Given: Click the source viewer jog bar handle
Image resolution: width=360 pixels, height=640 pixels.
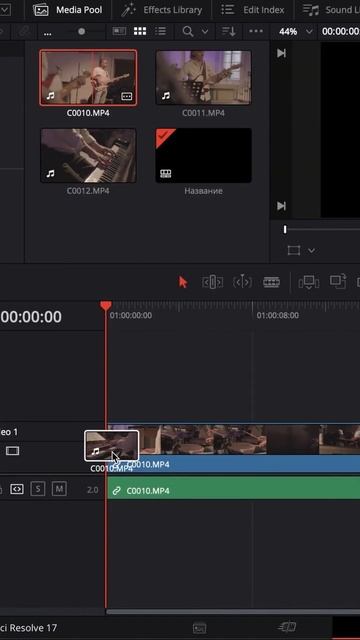Looking at the screenshot, I should (285, 230).
